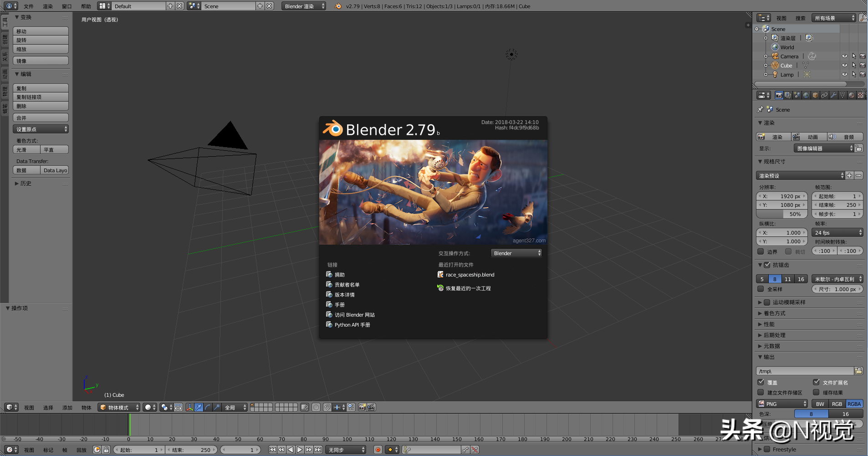The height and width of the screenshot is (456, 868).
Task: Open the 物体模式 object mode dropdown
Action: point(119,407)
